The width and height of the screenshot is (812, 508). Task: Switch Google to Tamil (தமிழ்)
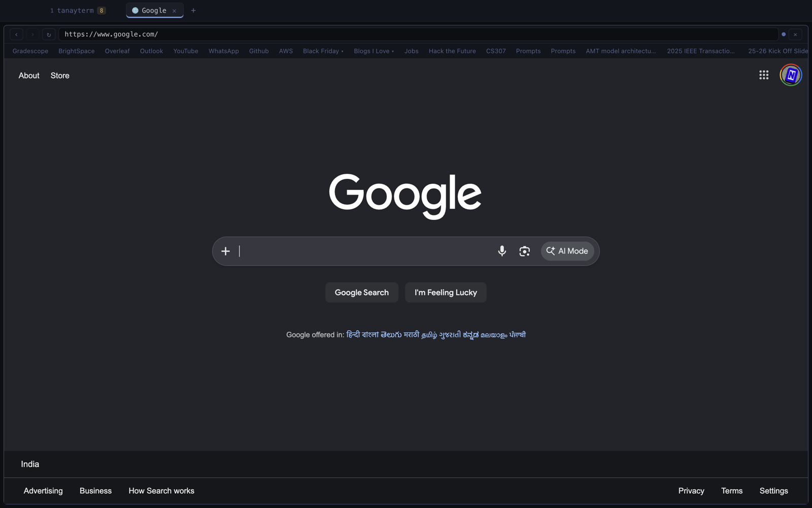[x=429, y=335]
